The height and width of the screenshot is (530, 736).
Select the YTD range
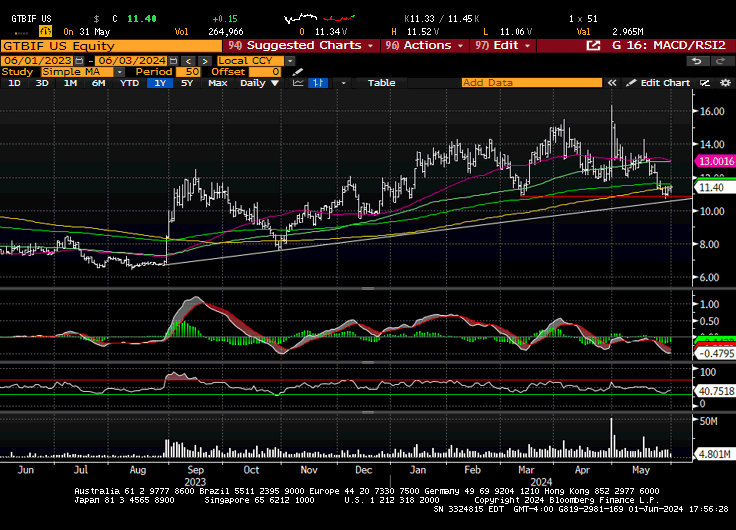(129, 83)
